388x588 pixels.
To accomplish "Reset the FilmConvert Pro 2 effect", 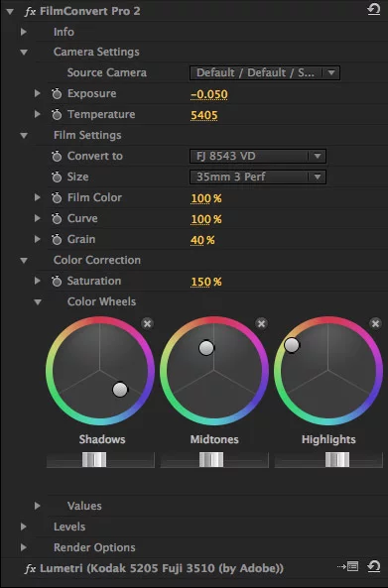I will (373, 10).
